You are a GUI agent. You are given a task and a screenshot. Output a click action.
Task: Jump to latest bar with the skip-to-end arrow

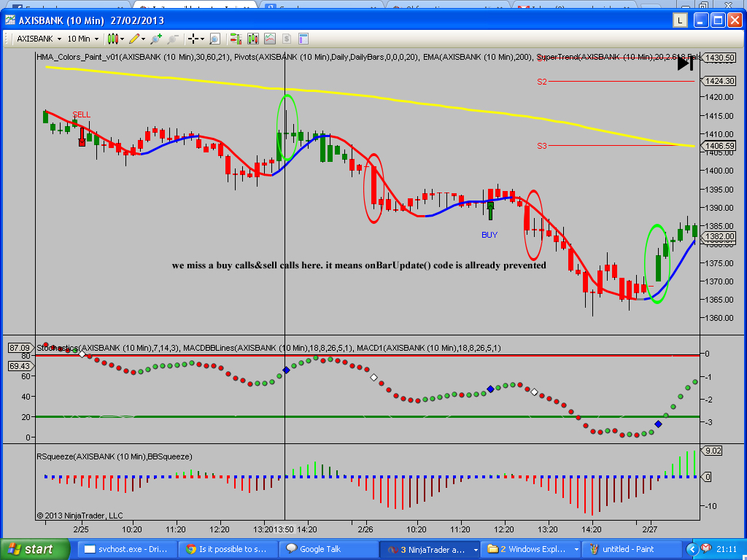[x=685, y=63]
